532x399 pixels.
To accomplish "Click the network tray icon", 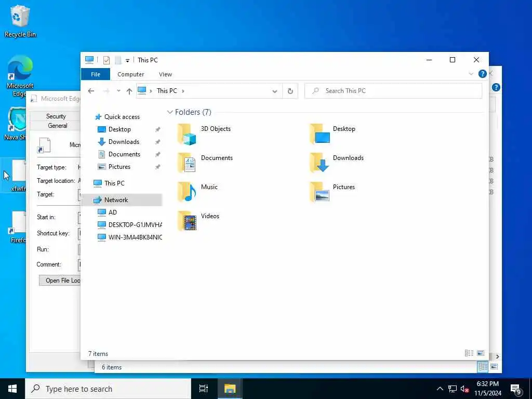I will [x=453, y=389].
